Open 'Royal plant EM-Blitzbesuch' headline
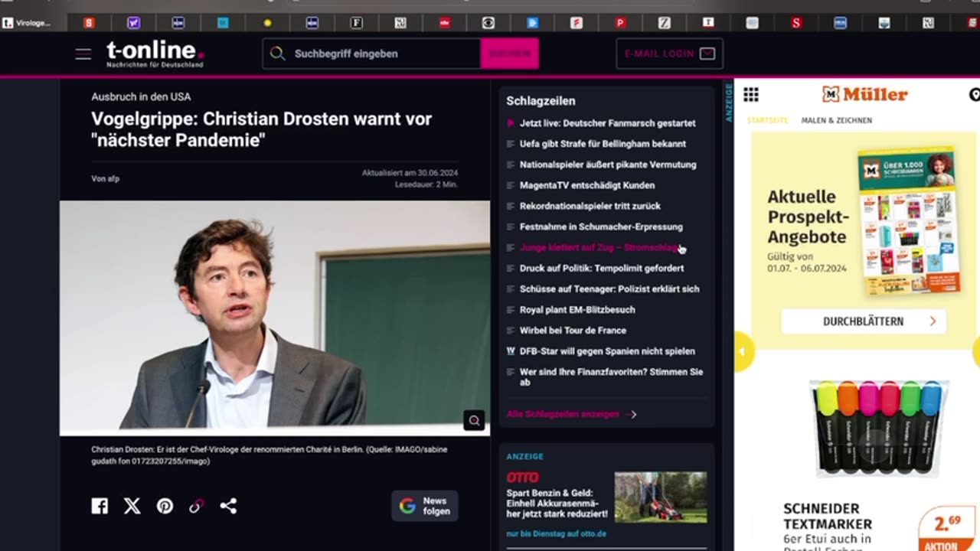Image resolution: width=980 pixels, height=551 pixels. (577, 309)
